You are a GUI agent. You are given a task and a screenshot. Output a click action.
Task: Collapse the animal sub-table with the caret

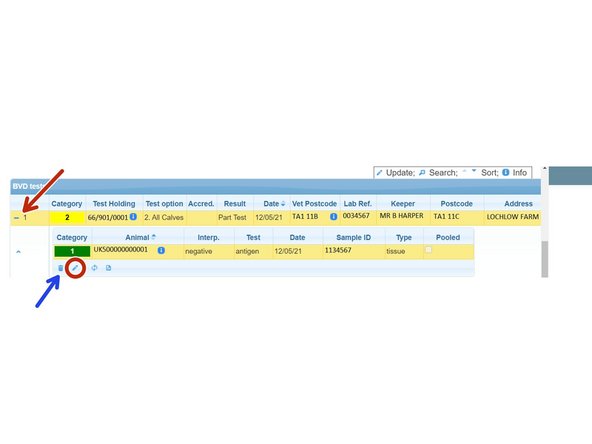click(x=18, y=252)
